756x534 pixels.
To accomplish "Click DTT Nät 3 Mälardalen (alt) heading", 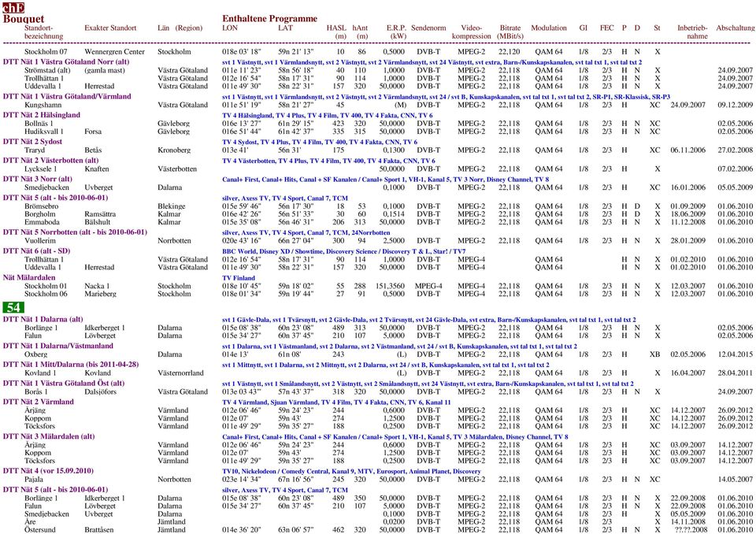I will [49, 436].
